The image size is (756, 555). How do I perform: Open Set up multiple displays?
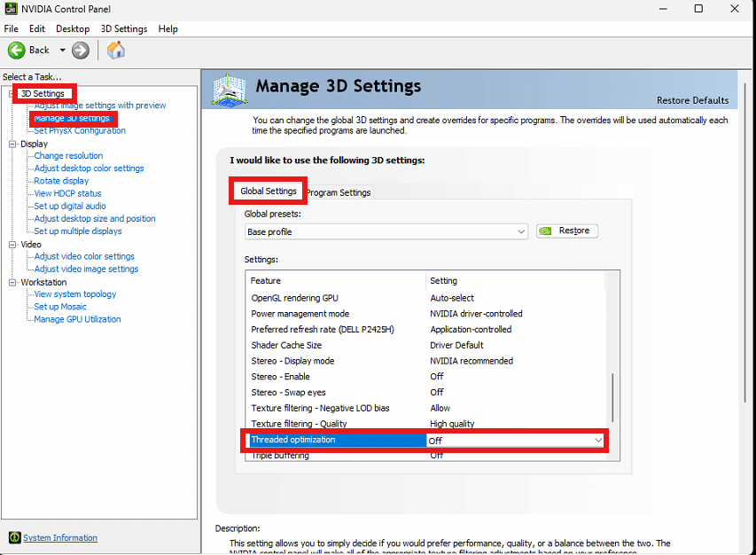tap(78, 231)
